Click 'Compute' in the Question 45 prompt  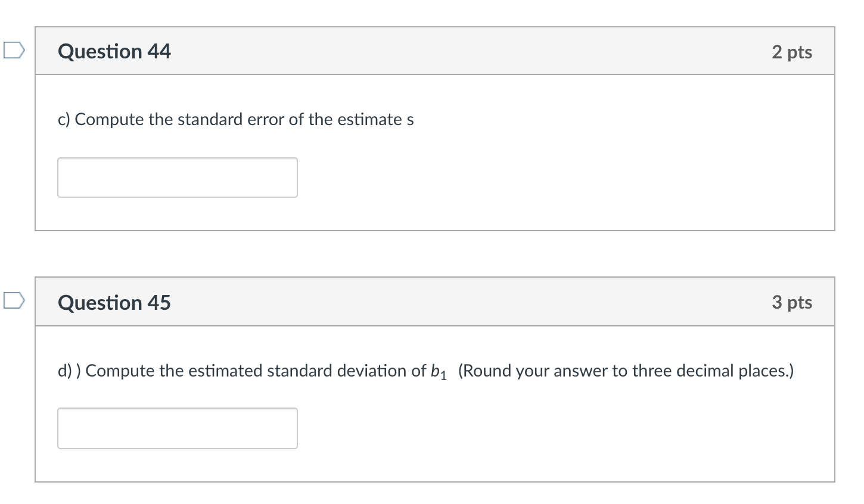[x=120, y=371]
